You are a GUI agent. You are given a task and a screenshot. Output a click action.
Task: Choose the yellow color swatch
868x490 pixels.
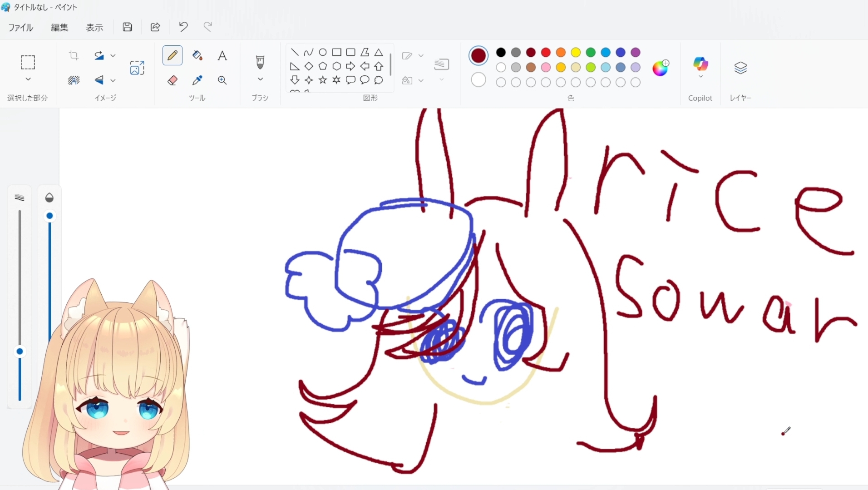pos(576,53)
